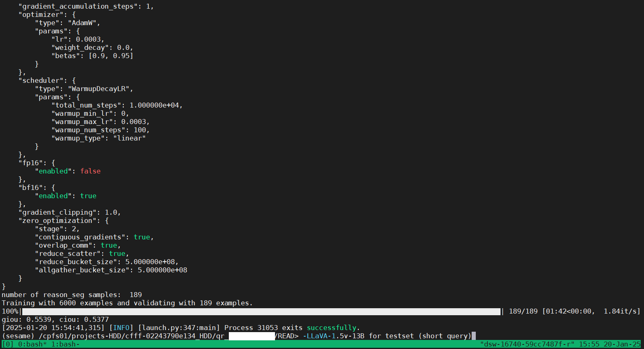This screenshot has width=644, height=349.
Task: Click the hostname "dsw-16740-59cc7487f-r" in status bar
Action: coord(527,344)
